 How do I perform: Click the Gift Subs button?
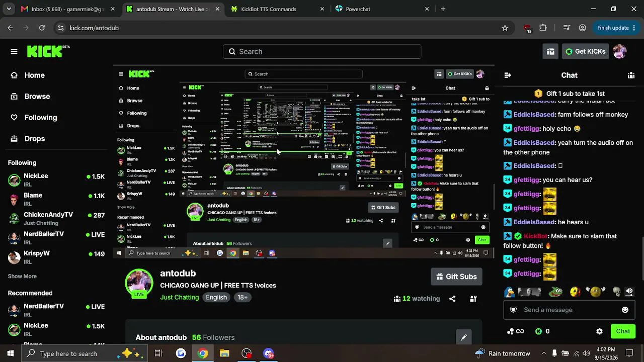(456, 277)
